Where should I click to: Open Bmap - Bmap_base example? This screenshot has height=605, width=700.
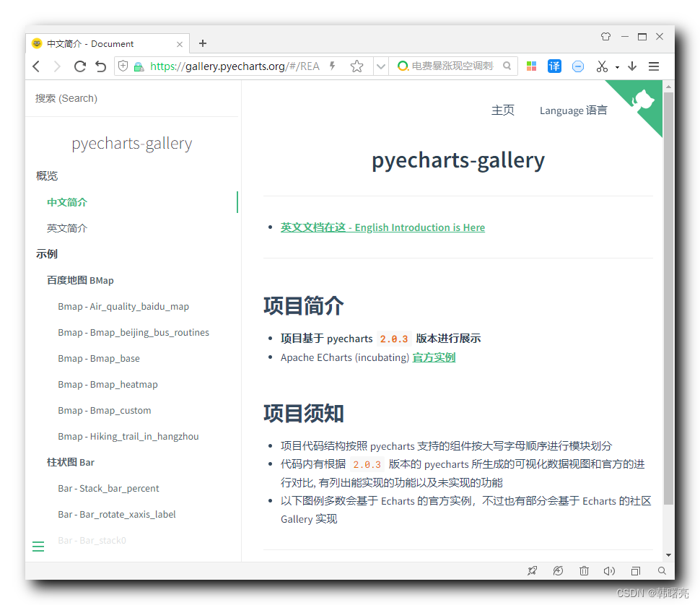click(99, 358)
